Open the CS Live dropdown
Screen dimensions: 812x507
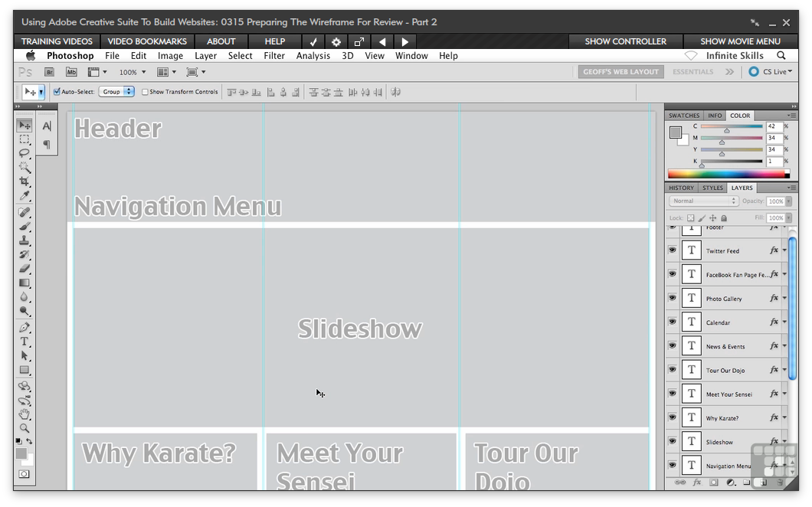pos(771,71)
